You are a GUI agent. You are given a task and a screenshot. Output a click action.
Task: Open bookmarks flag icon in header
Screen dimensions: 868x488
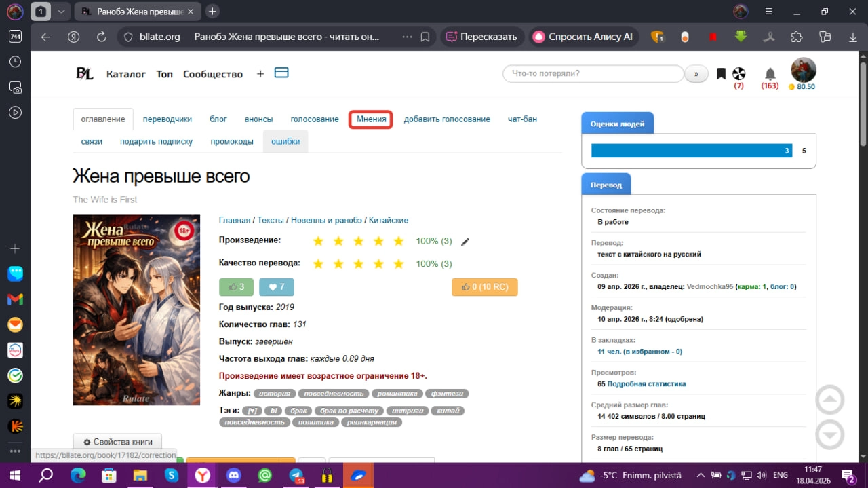(721, 73)
